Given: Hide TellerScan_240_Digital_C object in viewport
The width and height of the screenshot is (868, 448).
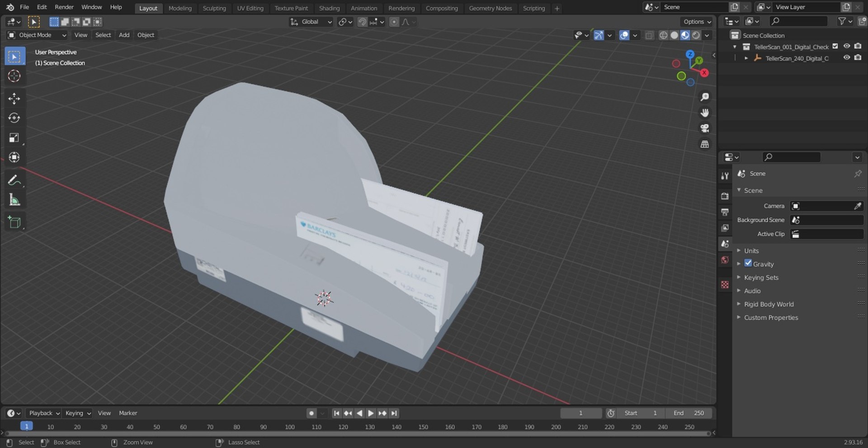Looking at the screenshot, I should click(846, 58).
